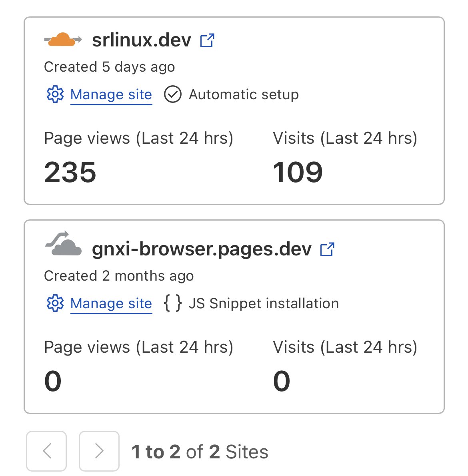Open Manage site link for srlinux.dev
468x476 pixels.
pyautogui.click(x=111, y=94)
